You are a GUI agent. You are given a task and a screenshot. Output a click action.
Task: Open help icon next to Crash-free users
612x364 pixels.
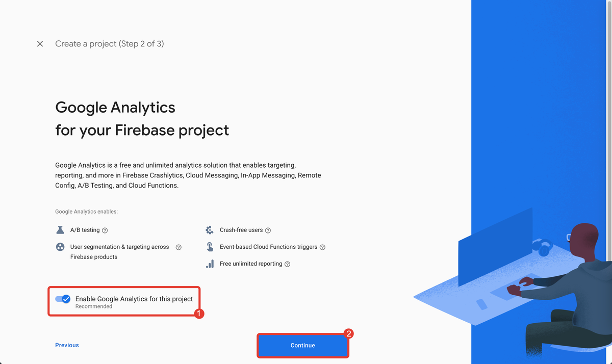[268, 230]
